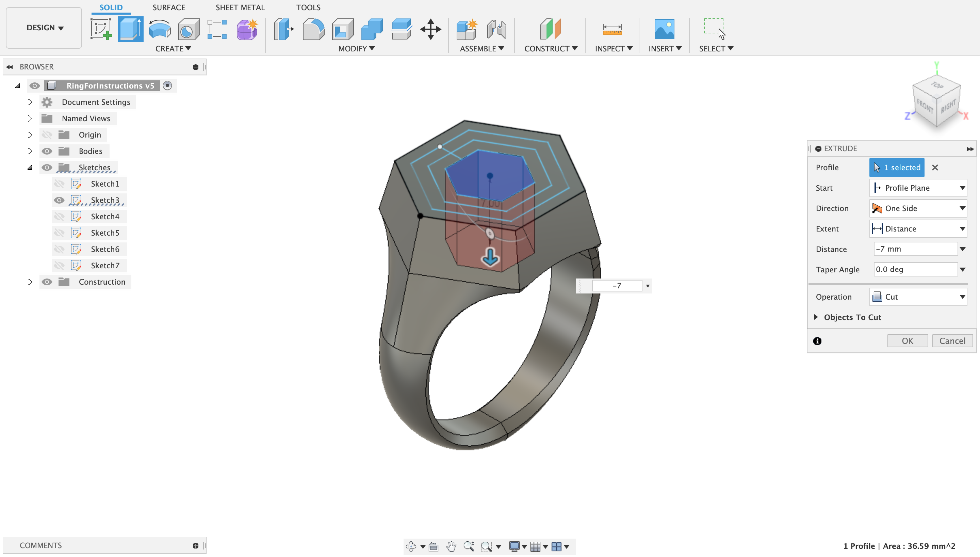Open the Direction dropdown set to One Side

918,208
